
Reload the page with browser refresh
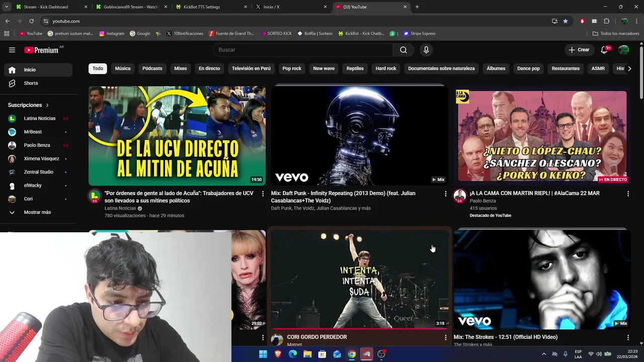[x=31, y=21]
